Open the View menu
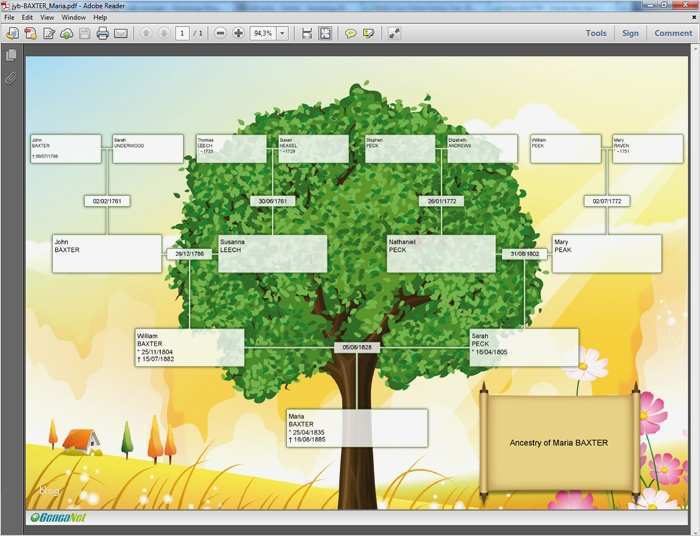This screenshot has width=700, height=536. point(47,17)
